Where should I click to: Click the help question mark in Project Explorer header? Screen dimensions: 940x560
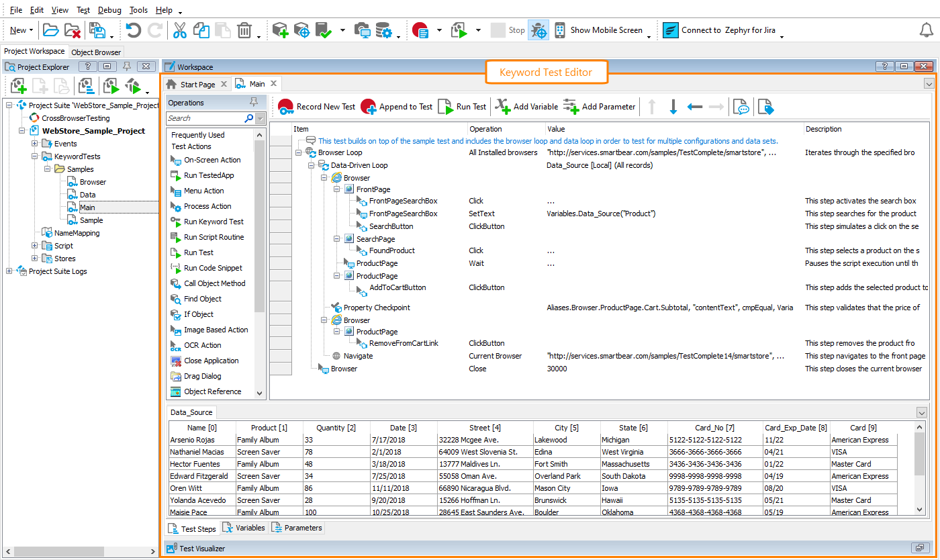(88, 66)
